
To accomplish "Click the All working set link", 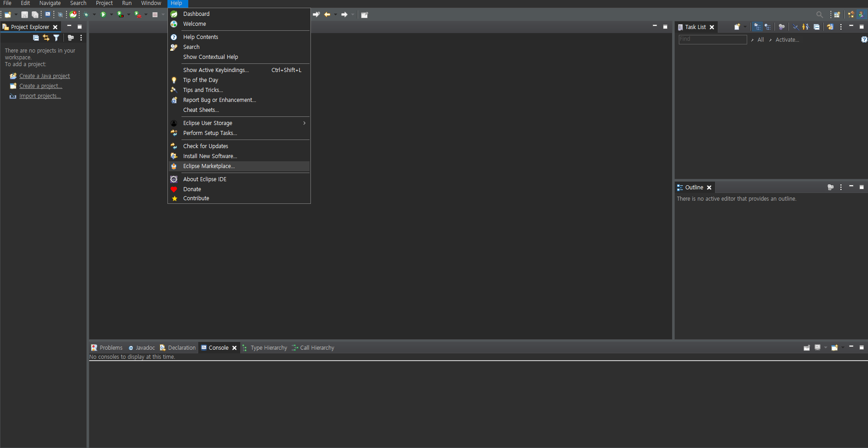I will [x=761, y=40].
